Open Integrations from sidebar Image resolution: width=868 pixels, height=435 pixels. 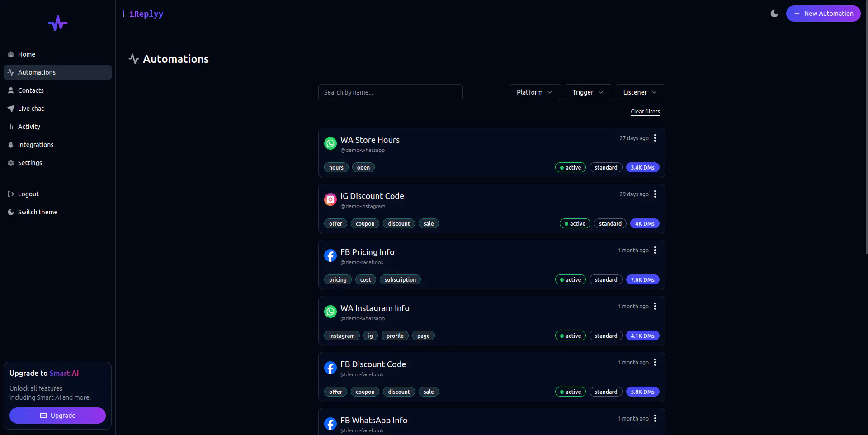[x=57, y=145]
